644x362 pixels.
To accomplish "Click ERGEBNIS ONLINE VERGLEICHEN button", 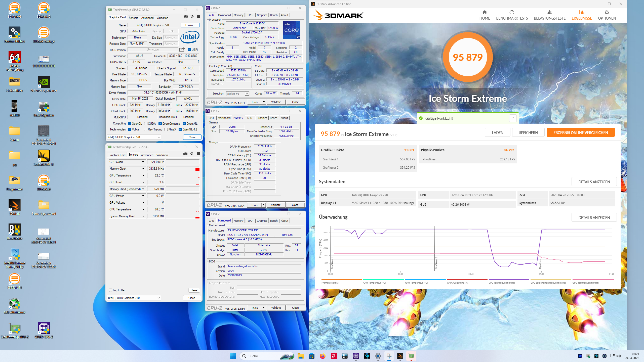I will 581,132.
